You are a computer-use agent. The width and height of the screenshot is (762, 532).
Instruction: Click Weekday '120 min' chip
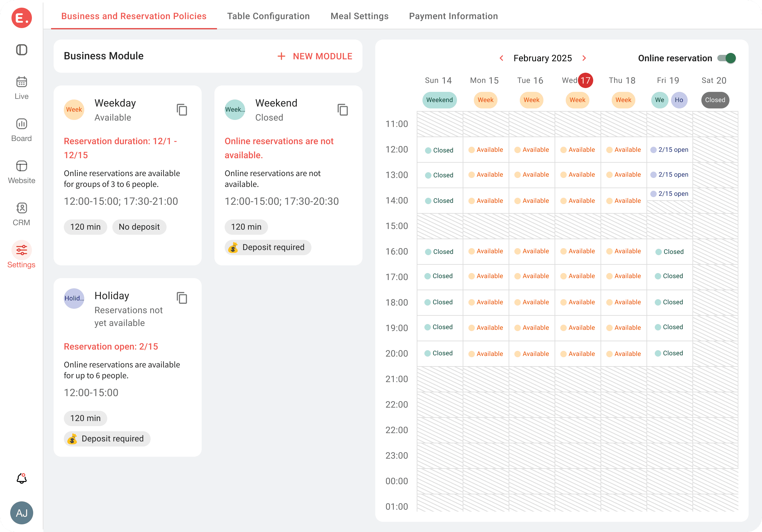(x=85, y=227)
